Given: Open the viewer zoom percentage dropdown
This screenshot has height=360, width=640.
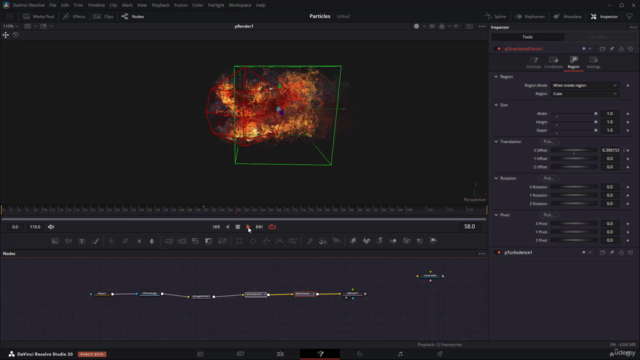Looking at the screenshot, I should (x=11, y=27).
